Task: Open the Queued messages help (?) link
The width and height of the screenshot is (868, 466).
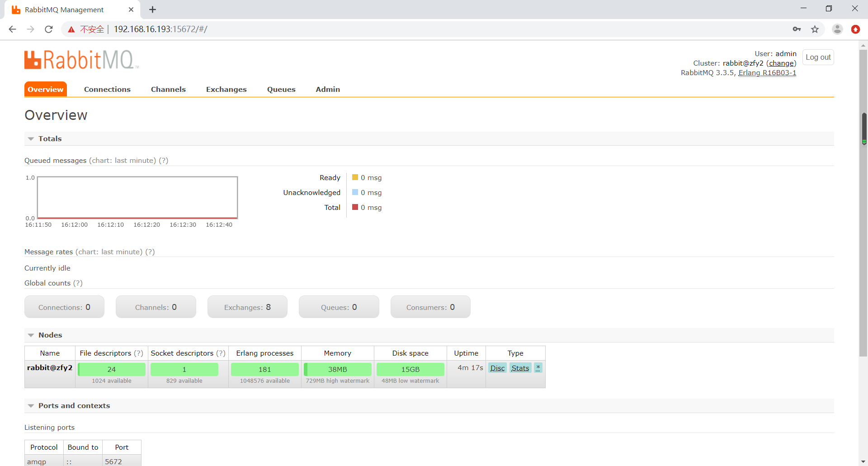Action: [164, 161]
